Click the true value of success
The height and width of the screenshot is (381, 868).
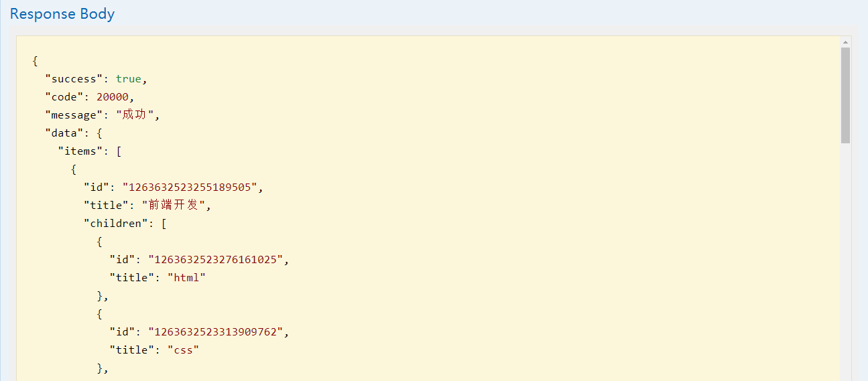click(x=129, y=79)
